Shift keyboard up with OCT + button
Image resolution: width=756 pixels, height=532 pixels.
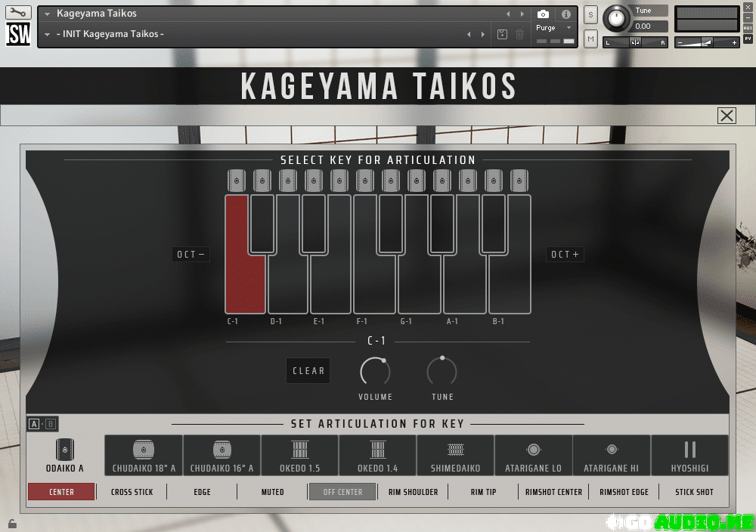(565, 255)
